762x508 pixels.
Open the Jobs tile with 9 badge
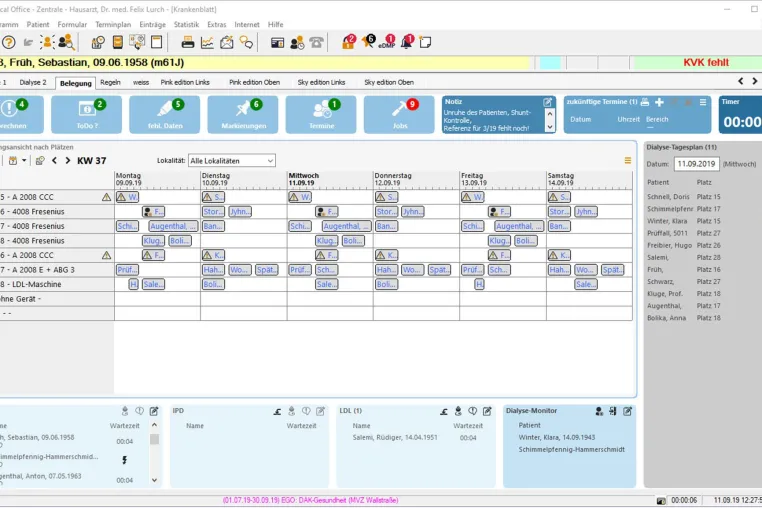tap(399, 114)
